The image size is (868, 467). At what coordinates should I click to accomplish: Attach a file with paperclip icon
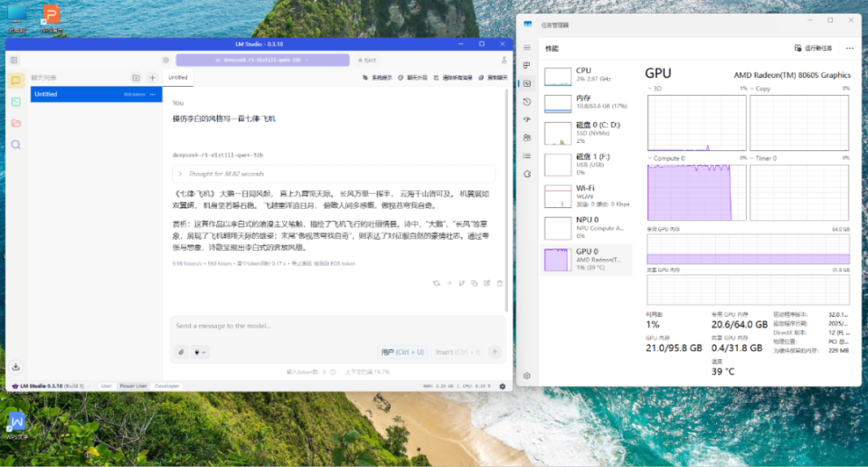[x=182, y=352]
